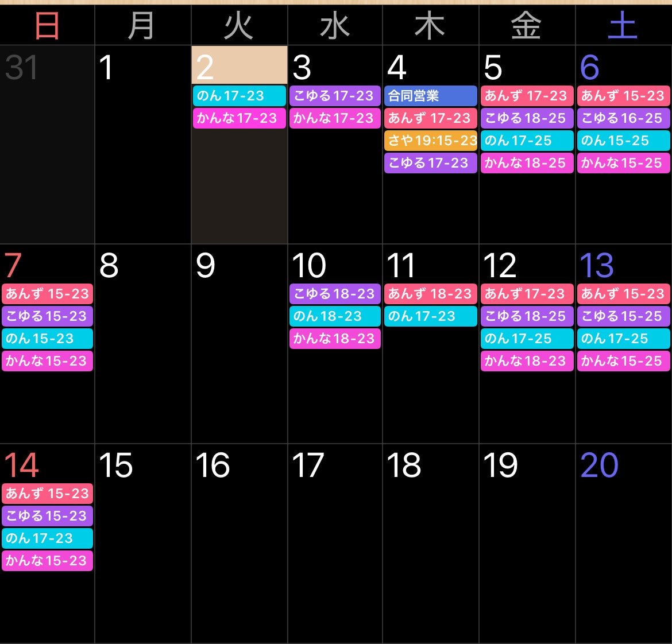Open the こゆる 18-23 event on day 10
Screen dimensions: 672x644
pos(335,294)
